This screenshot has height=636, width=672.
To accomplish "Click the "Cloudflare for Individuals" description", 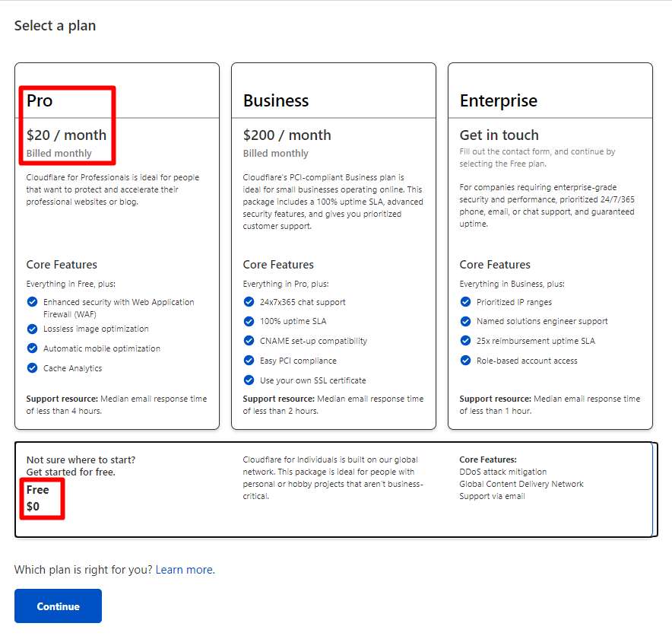I will pos(333,478).
